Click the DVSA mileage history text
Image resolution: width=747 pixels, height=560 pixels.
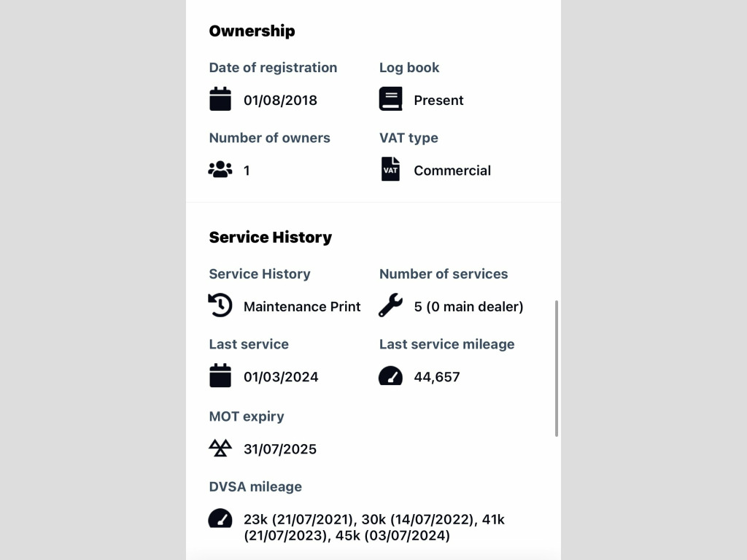[374, 528]
